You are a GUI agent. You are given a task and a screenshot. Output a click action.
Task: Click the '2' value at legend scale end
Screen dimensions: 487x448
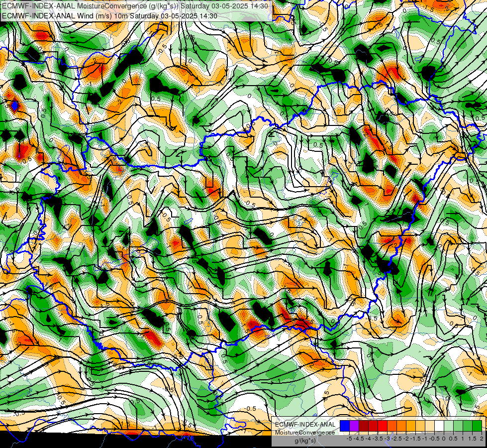482,439
